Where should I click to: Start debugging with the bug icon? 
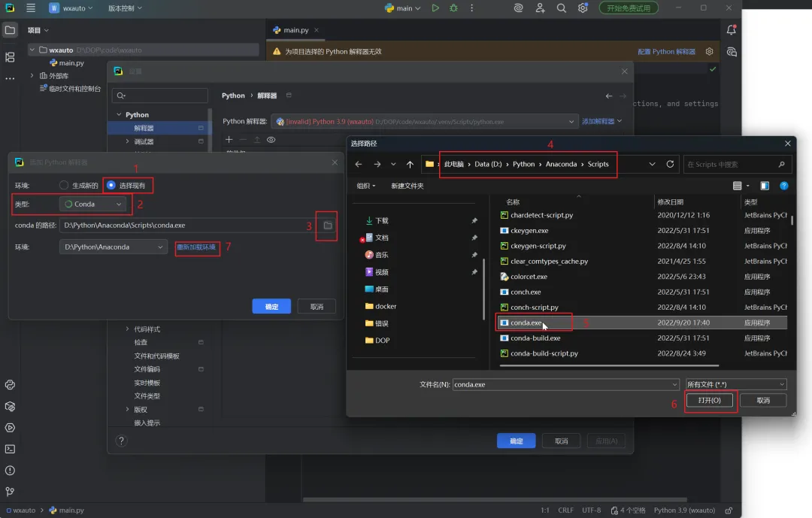(x=453, y=8)
